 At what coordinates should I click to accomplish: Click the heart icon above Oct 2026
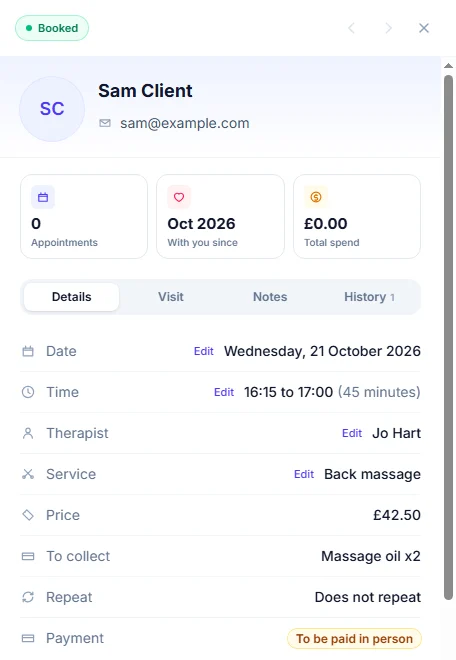(179, 197)
